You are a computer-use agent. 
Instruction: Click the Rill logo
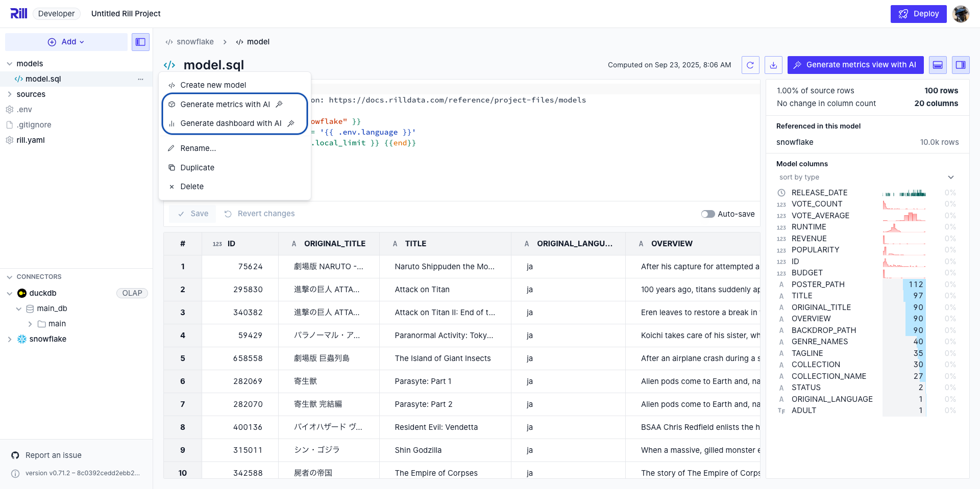point(19,14)
